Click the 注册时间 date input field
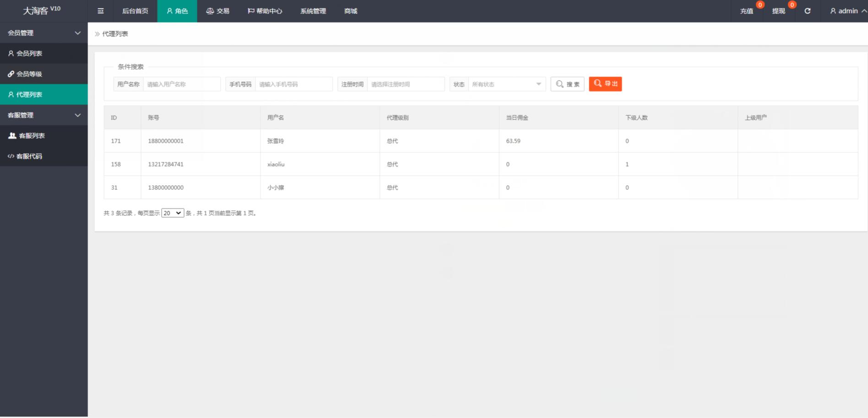 point(405,84)
